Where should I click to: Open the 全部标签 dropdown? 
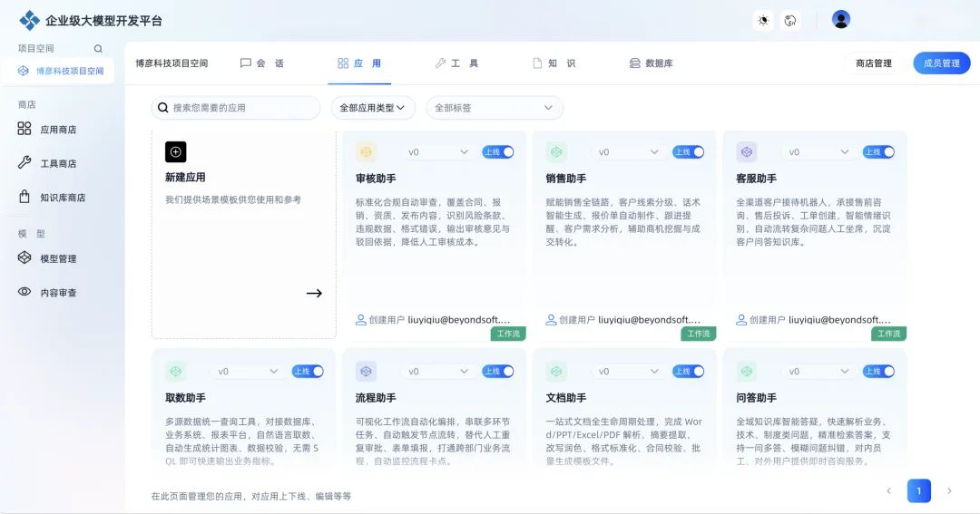click(494, 107)
